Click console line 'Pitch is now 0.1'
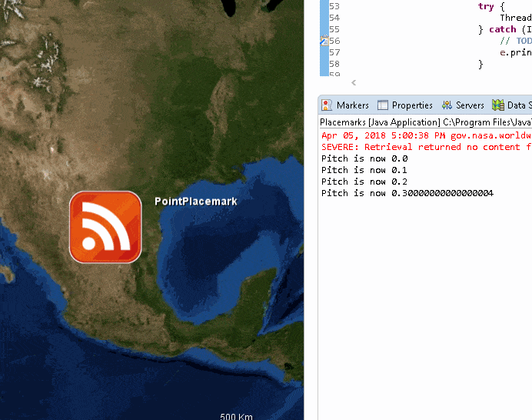The height and width of the screenshot is (420, 532). [364, 170]
